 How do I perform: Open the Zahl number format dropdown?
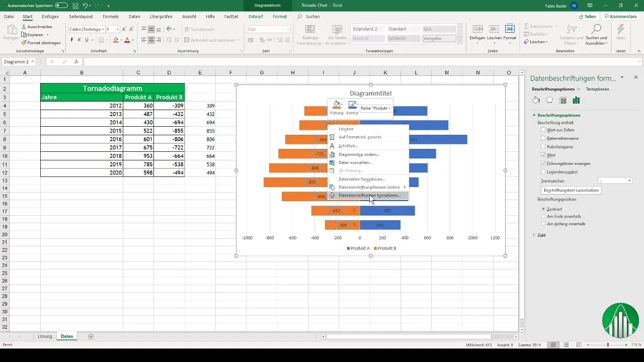tap(288, 29)
